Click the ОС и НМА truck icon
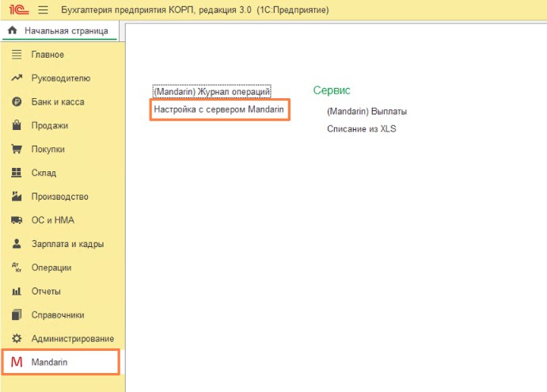The width and height of the screenshot is (547, 392). (x=17, y=220)
